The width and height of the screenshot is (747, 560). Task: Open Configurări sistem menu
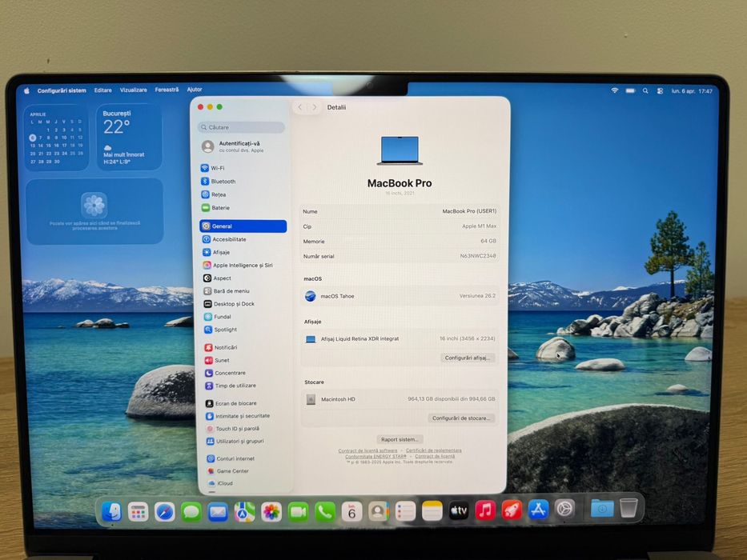[x=62, y=90]
